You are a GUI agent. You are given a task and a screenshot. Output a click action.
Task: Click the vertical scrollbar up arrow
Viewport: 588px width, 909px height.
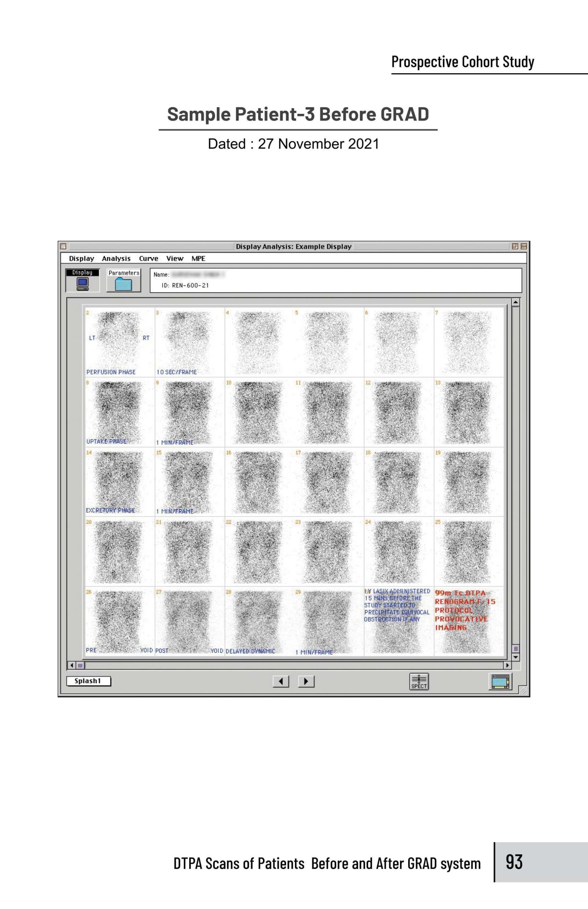pyautogui.click(x=515, y=302)
